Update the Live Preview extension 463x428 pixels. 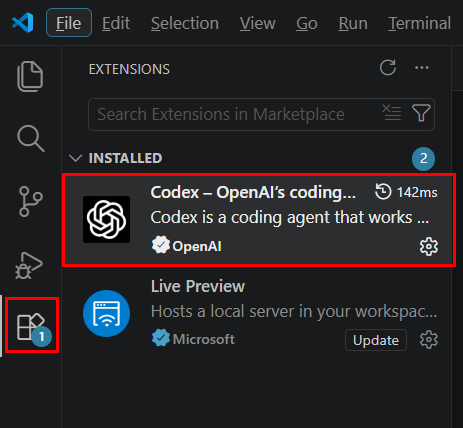376,340
